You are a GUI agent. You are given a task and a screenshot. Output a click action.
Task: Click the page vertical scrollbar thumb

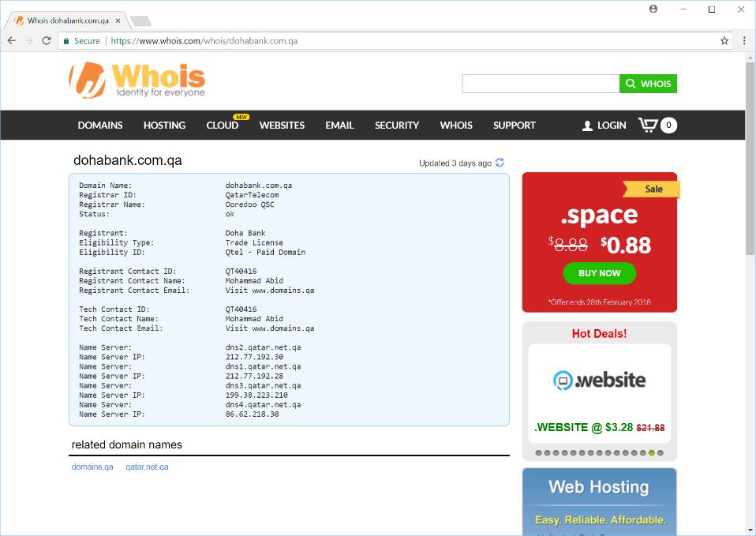click(750, 159)
